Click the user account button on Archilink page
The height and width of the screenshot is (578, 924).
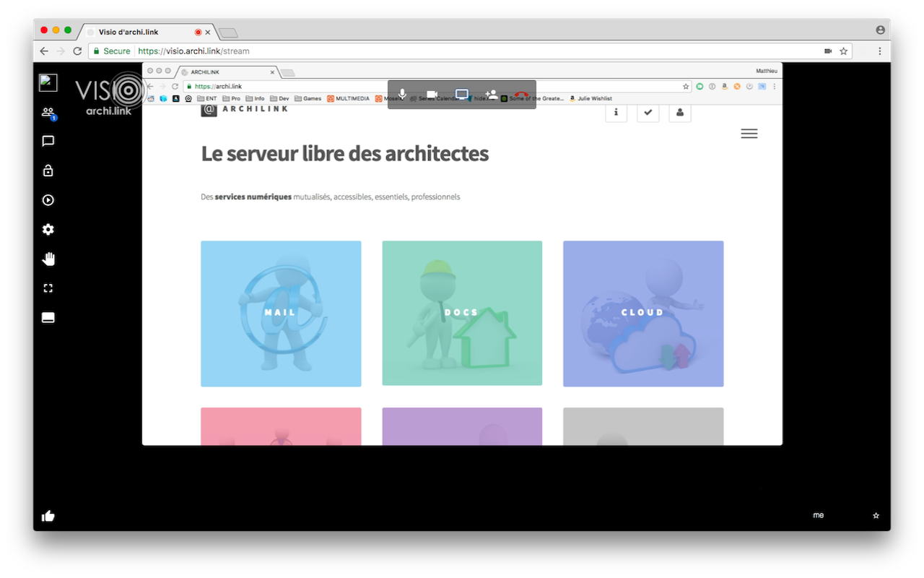coord(680,113)
